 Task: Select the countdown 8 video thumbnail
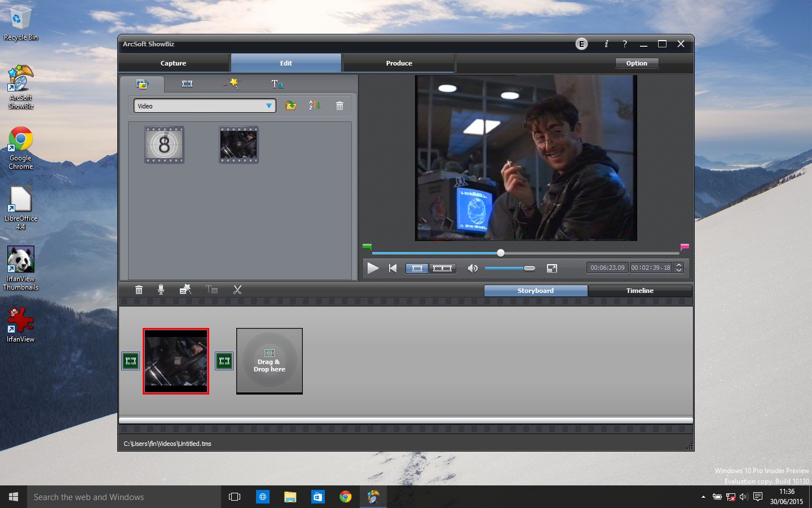164,145
